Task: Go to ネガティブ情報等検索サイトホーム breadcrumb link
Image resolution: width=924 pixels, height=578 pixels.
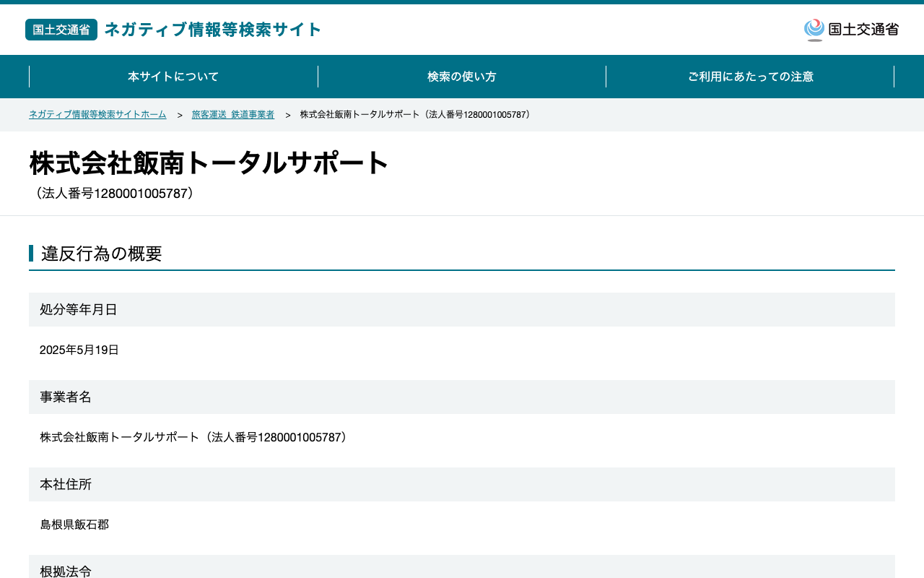Action: point(97,115)
